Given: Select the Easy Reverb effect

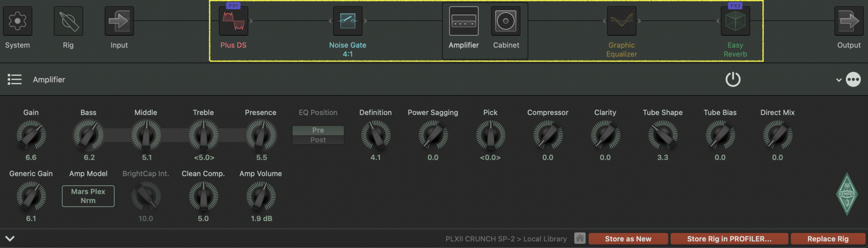Looking at the screenshot, I should pos(735,21).
